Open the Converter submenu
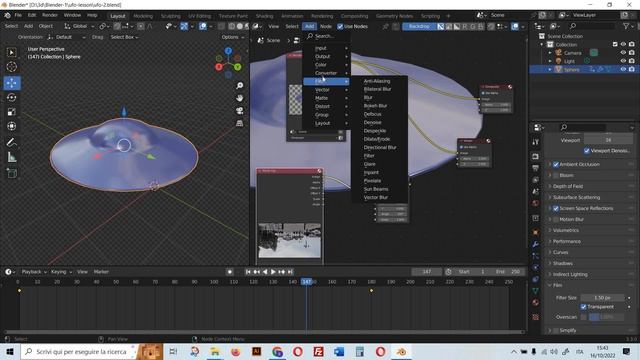The image size is (640, 360). coord(326,73)
